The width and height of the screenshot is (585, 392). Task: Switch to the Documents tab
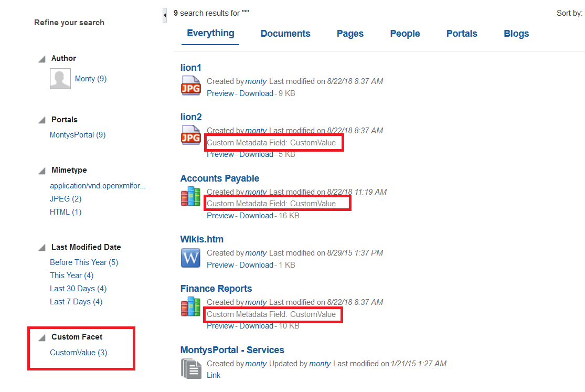coord(285,33)
